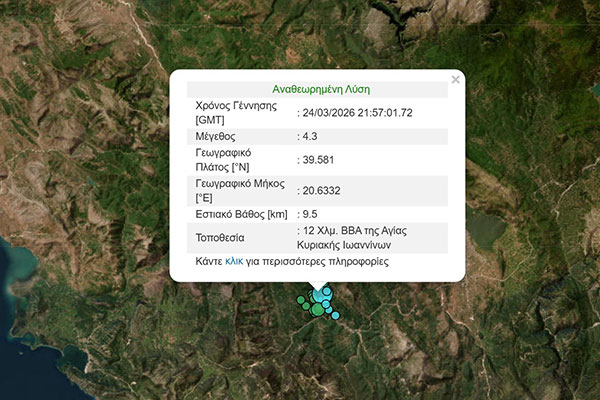Click the largest green earthquake circle
600x400 pixels.
pos(317,309)
